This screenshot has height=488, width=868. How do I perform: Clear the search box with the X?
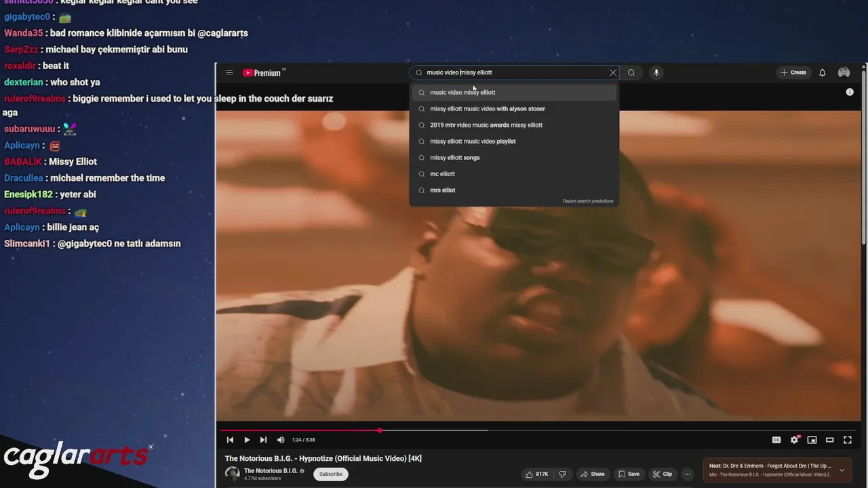click(x=613, y=73)
